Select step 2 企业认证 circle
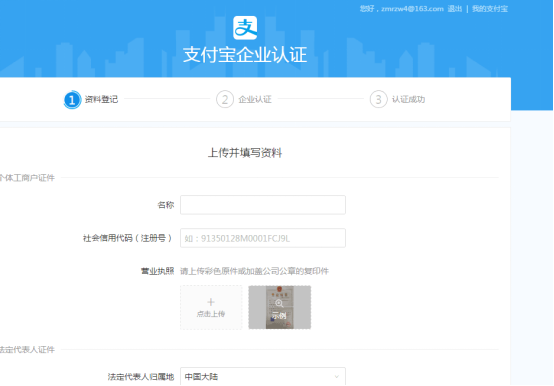 (225, 100)
